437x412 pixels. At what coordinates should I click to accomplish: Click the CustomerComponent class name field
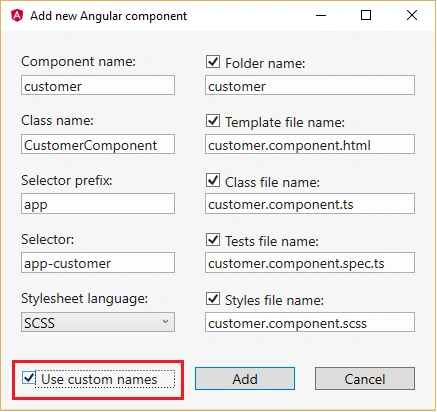pyautogui.click(x=98, y=144)
